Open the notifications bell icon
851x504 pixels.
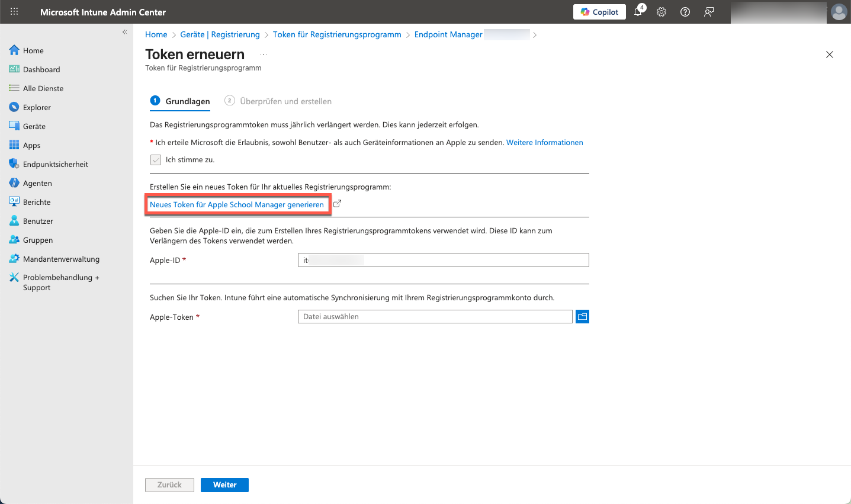[638, 12]
